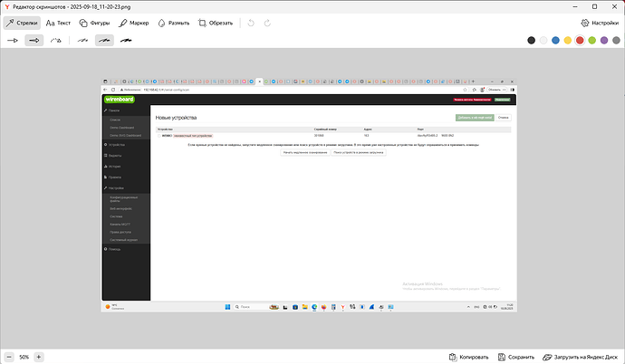Choose the Фигуры shapes tool
Screen dimensions: 625x364
click(x=95, y=23)
